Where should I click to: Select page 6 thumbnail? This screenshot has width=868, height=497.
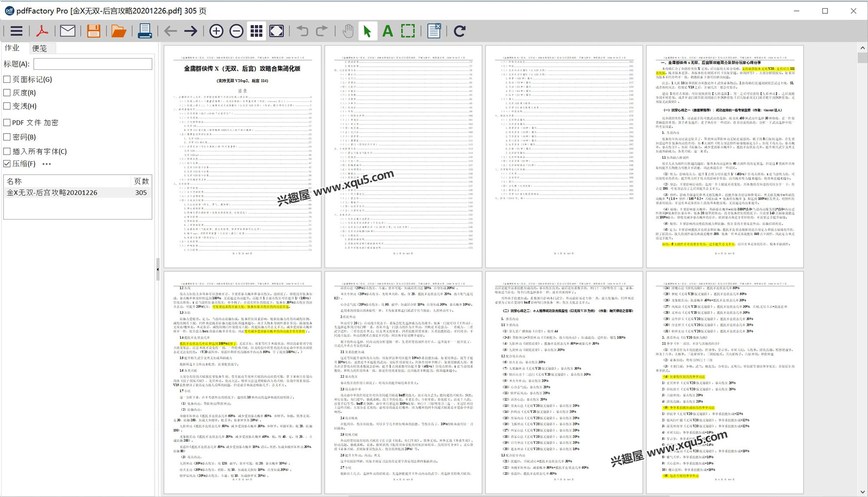pos(403,383)
